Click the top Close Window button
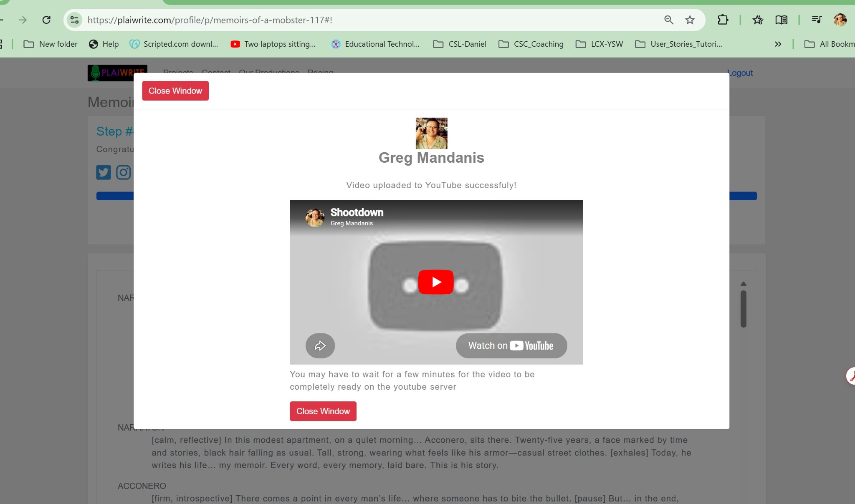The width and height of the screenshot is (855, 504). [175, 91]
